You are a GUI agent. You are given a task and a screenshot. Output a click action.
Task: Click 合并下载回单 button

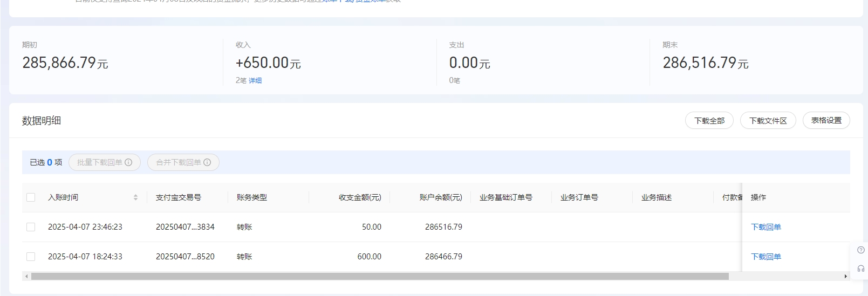click(183, 162)
